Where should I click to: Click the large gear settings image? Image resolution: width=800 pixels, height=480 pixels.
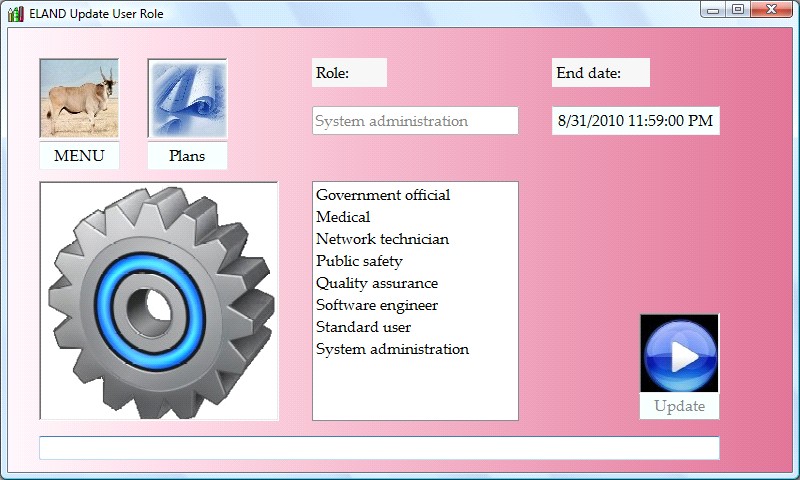pos(159,301)
